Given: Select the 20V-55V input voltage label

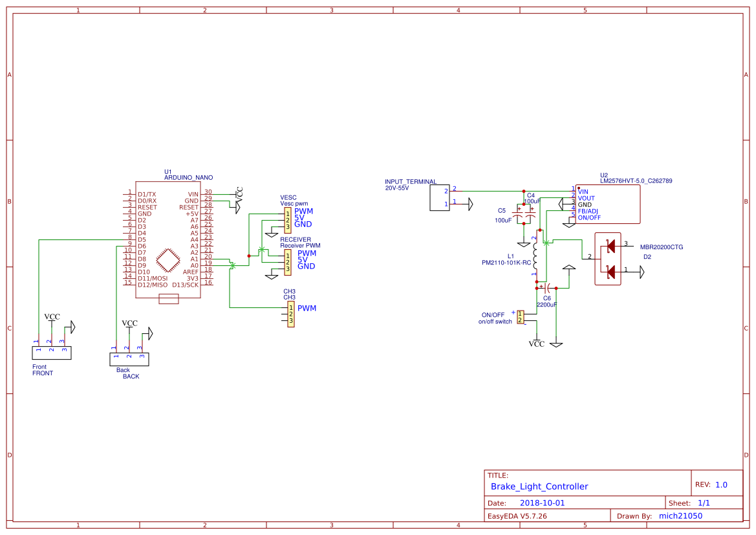Looking at the screenshot, I should (x=397, y=188).
